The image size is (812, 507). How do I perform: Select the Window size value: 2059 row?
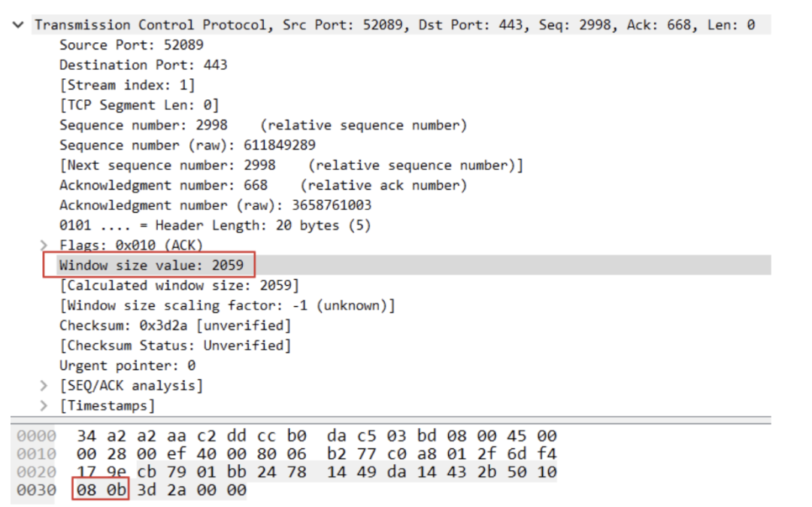151,266
